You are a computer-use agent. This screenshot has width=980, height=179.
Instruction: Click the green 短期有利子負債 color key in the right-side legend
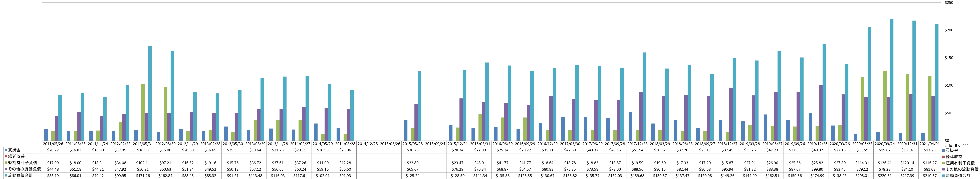click(x=943, y=163)
